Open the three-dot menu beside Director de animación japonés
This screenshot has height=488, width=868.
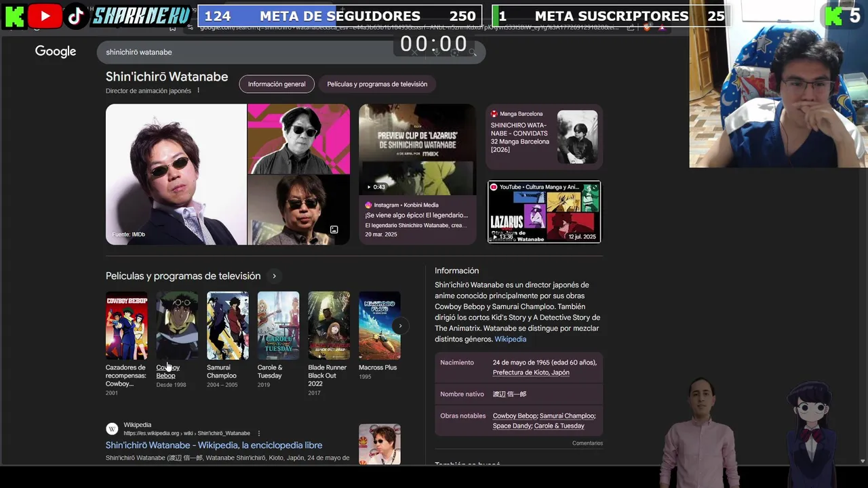click(199, 90)
